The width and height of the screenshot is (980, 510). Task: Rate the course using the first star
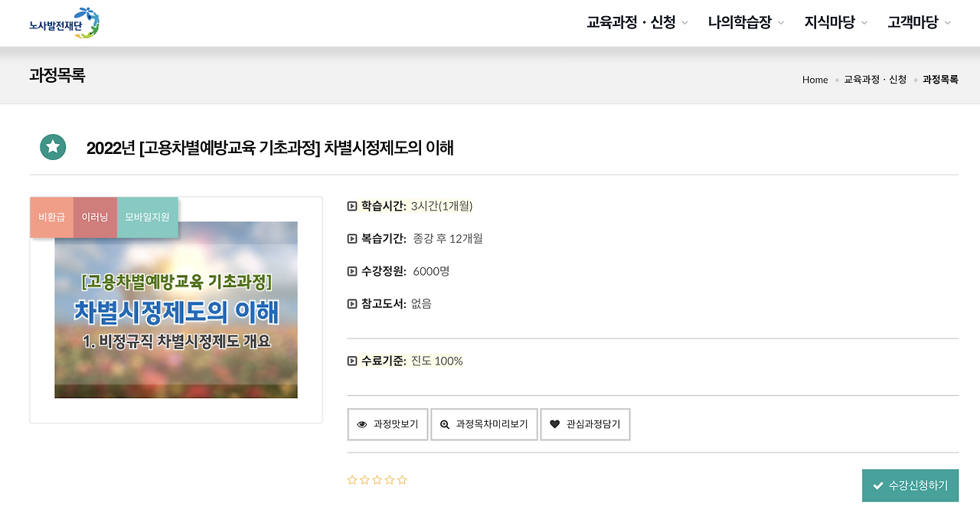351,479
